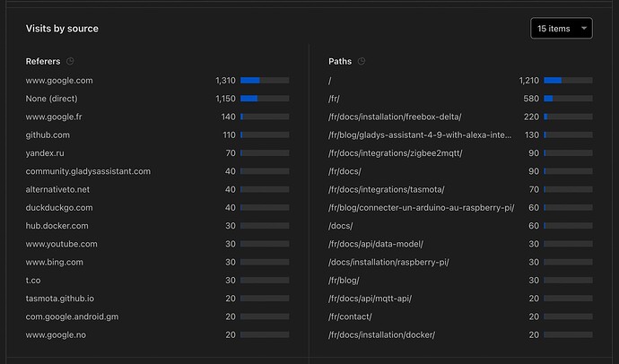Select the zigbee2mqtt integrations path
This screenshot has height=364, width=619.
396,153
